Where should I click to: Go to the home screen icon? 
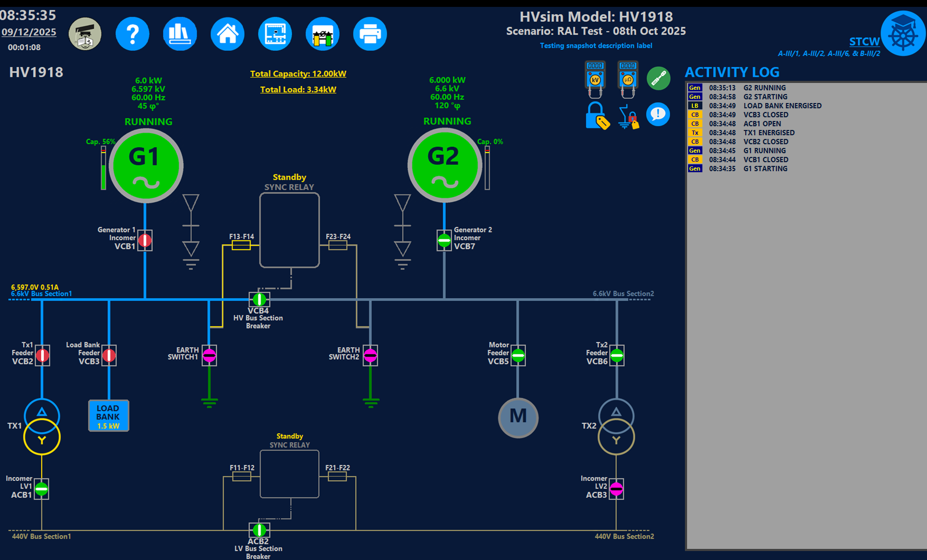227,34
